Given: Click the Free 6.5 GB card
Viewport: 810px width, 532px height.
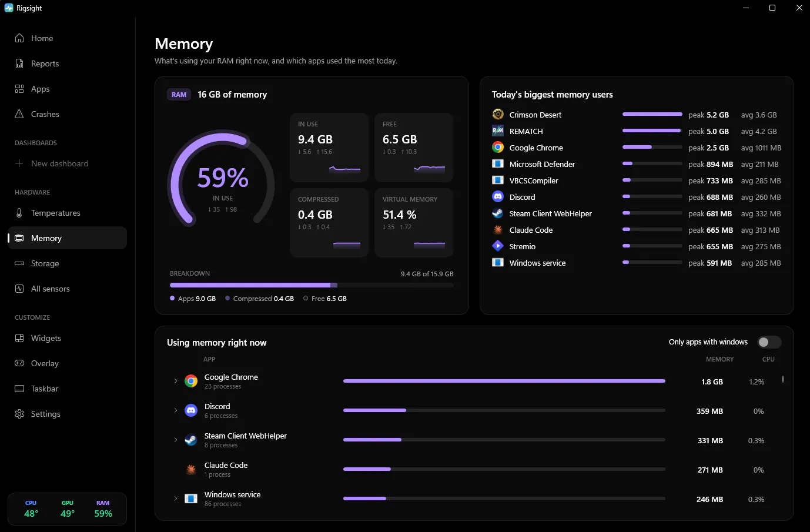Looking at the screenshot, I should [x=414, y=147].
